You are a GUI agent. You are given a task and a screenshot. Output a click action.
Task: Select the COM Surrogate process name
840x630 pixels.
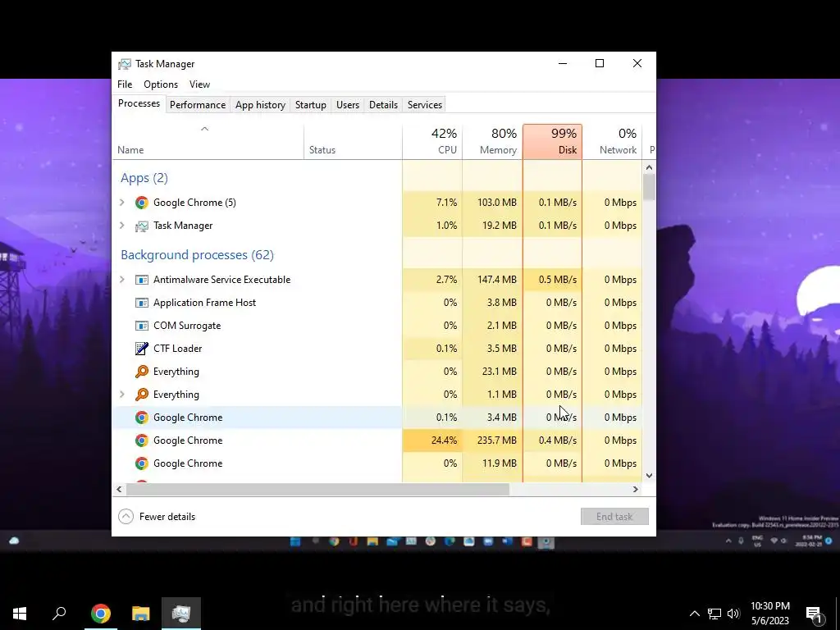[187, 326]
